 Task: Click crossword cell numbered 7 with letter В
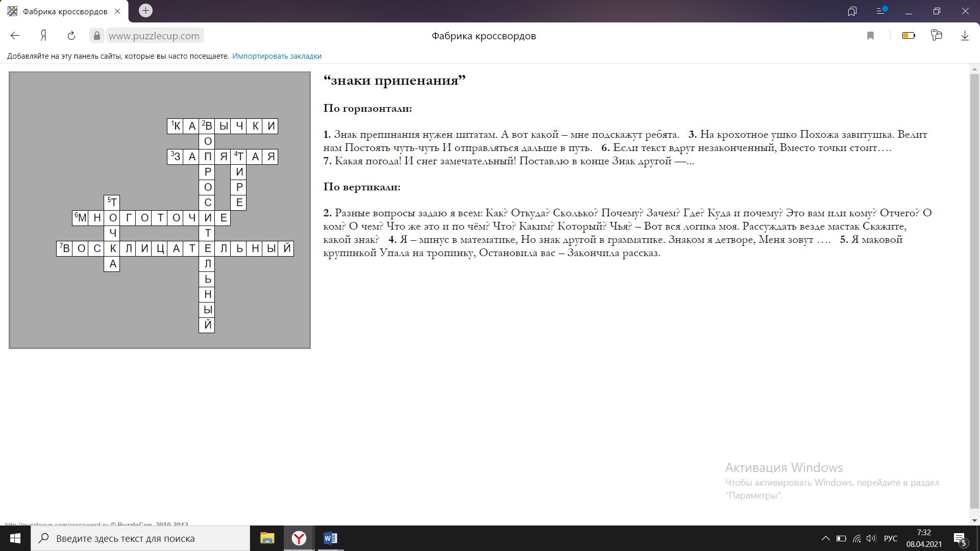[x=65, y=248]
